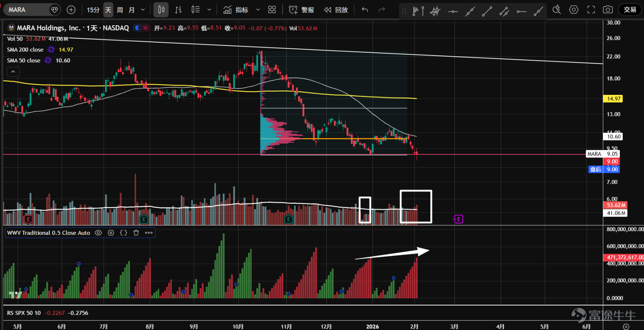This screenshot has width=644, height=330.
Task: Click the green E marker near November
Action: click(289, 219)
